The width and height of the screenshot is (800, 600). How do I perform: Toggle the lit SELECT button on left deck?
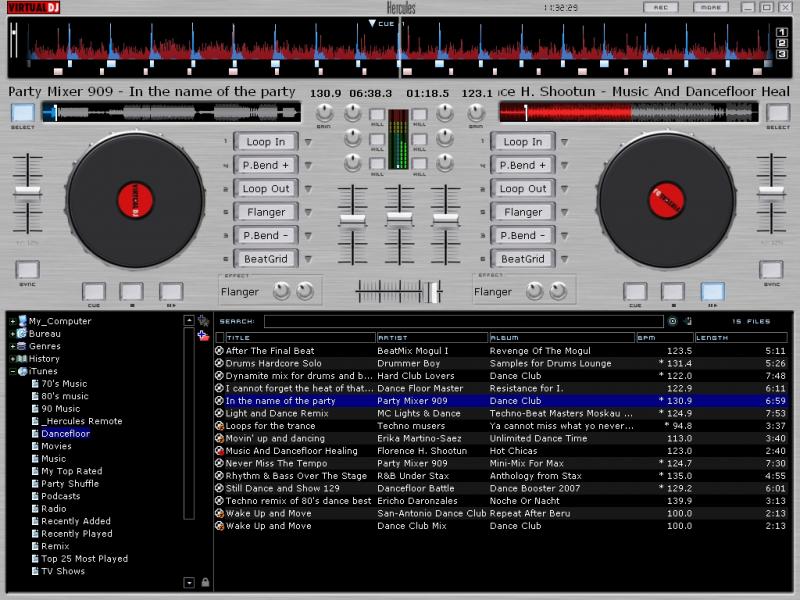click(23, 113)
